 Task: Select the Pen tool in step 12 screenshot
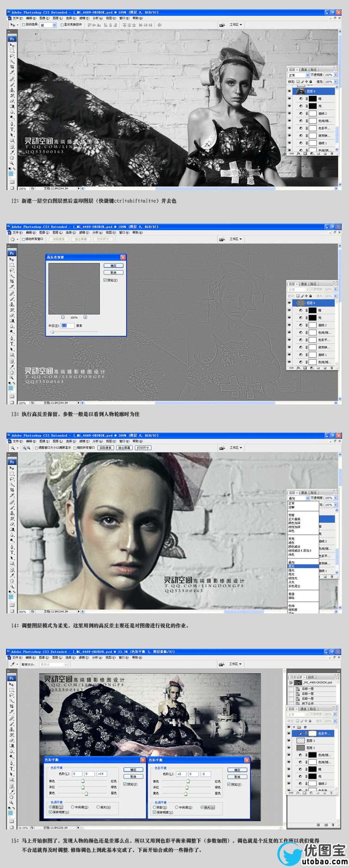(12, 124)
